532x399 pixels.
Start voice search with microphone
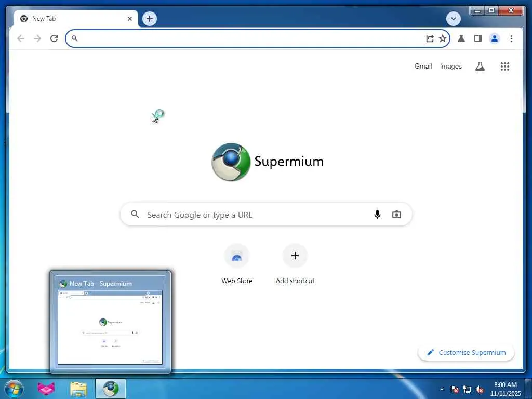tap(377, 215)
